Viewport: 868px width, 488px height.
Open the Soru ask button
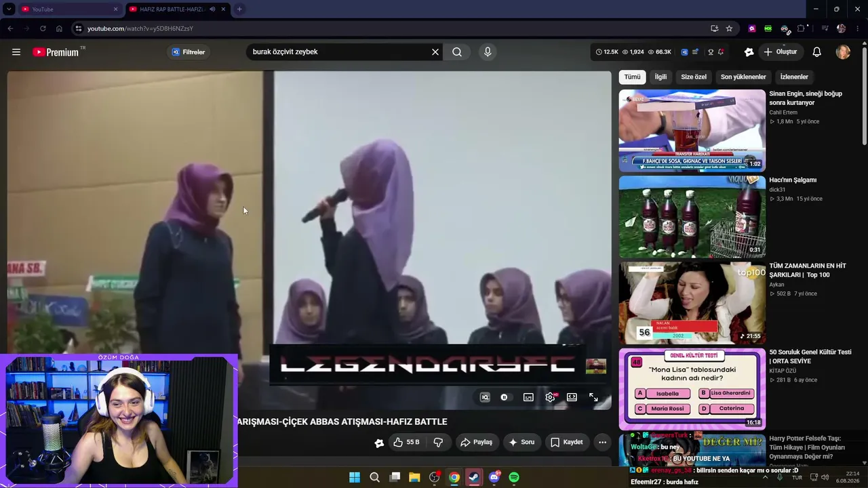point(522,443)
